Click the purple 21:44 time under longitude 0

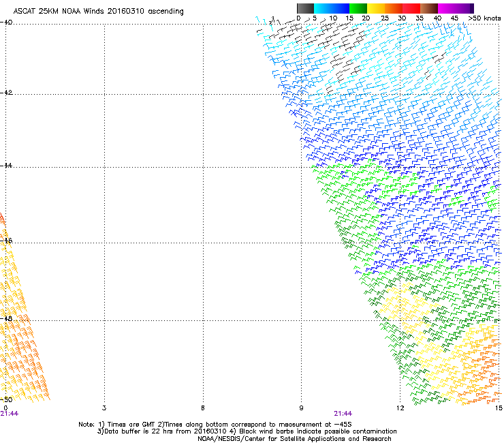(10, 414)
